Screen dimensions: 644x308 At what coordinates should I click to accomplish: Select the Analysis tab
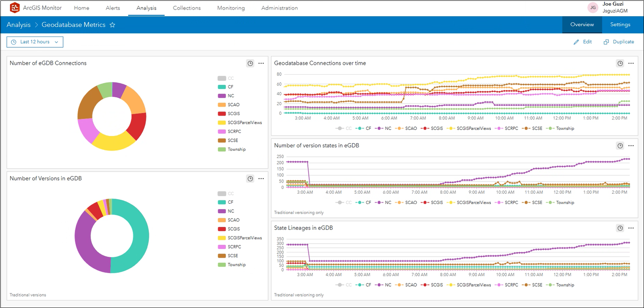click(146, 8)
